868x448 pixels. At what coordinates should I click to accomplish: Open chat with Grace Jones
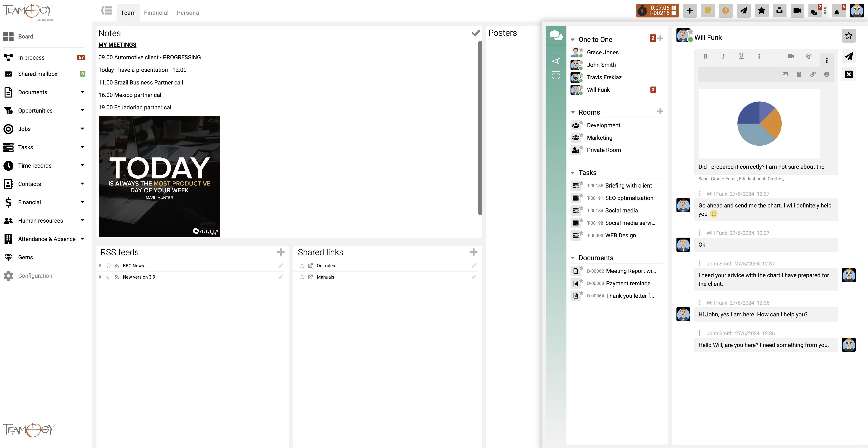602,52
